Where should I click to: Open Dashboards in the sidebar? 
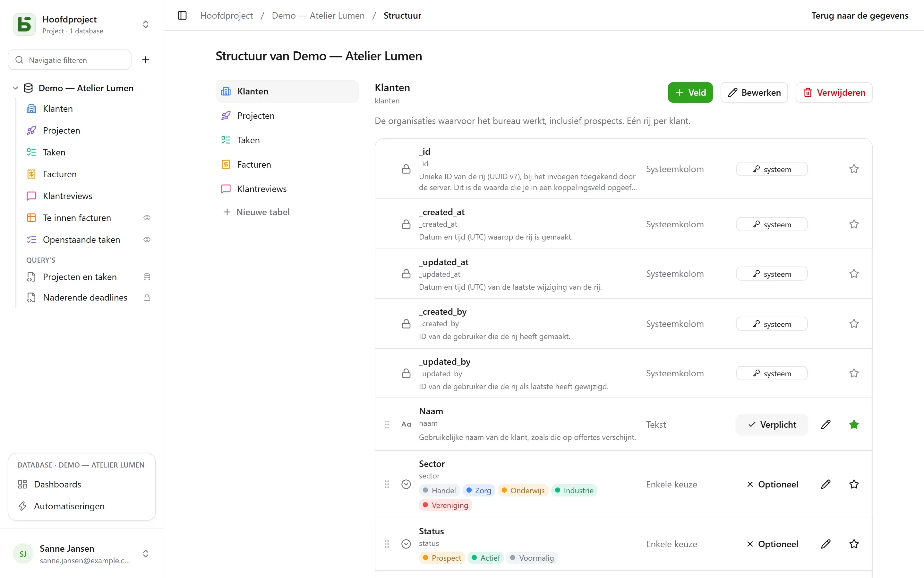[x=82, y=484]
